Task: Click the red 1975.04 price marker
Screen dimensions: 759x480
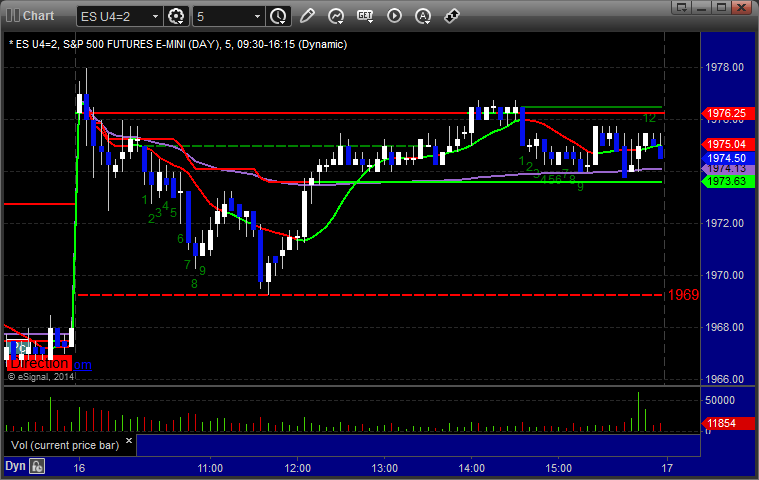Action: [728, 144]
